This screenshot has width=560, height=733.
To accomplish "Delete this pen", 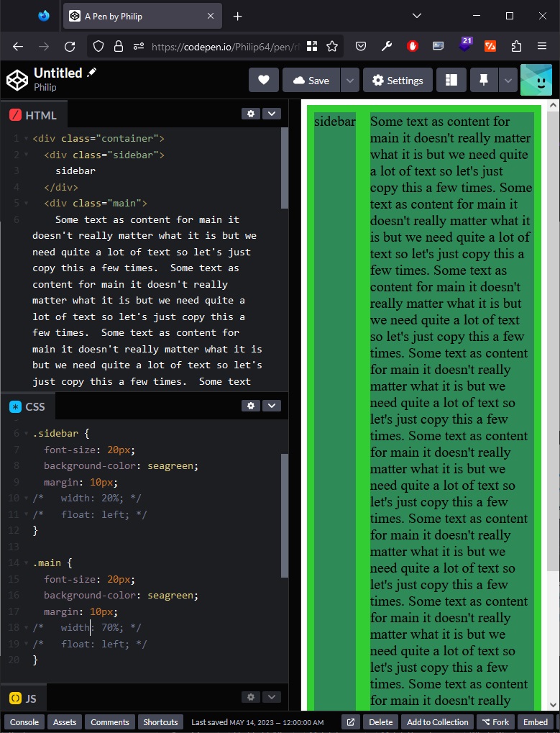I will coord(381,722).
